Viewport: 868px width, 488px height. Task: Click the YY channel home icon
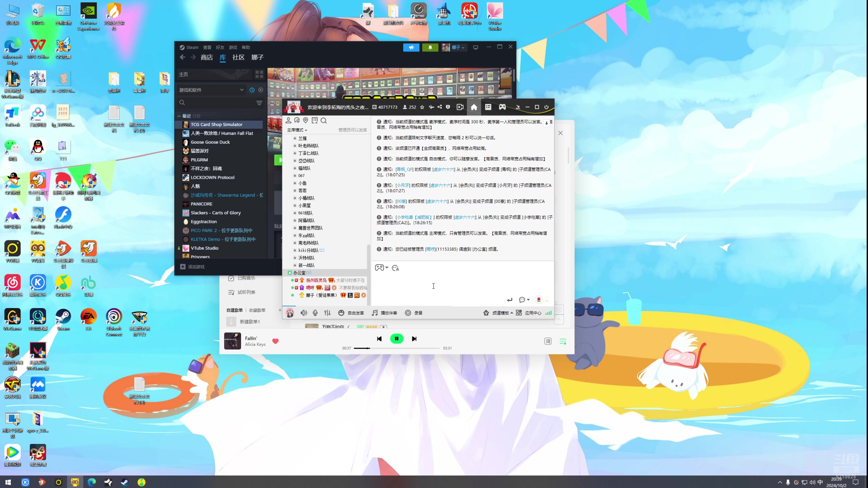pyautogui.click(x=474, y=107)
